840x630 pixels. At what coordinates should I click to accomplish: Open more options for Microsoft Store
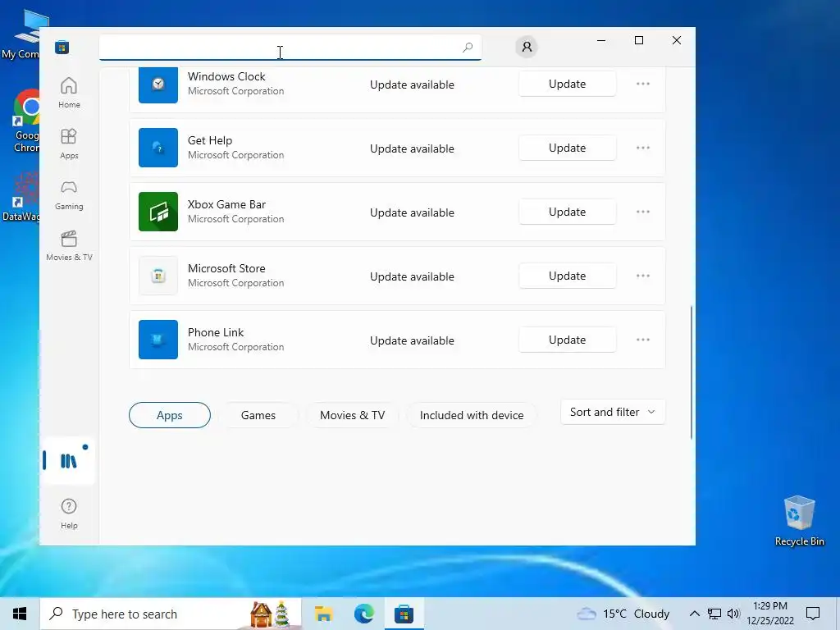point(643,276)
